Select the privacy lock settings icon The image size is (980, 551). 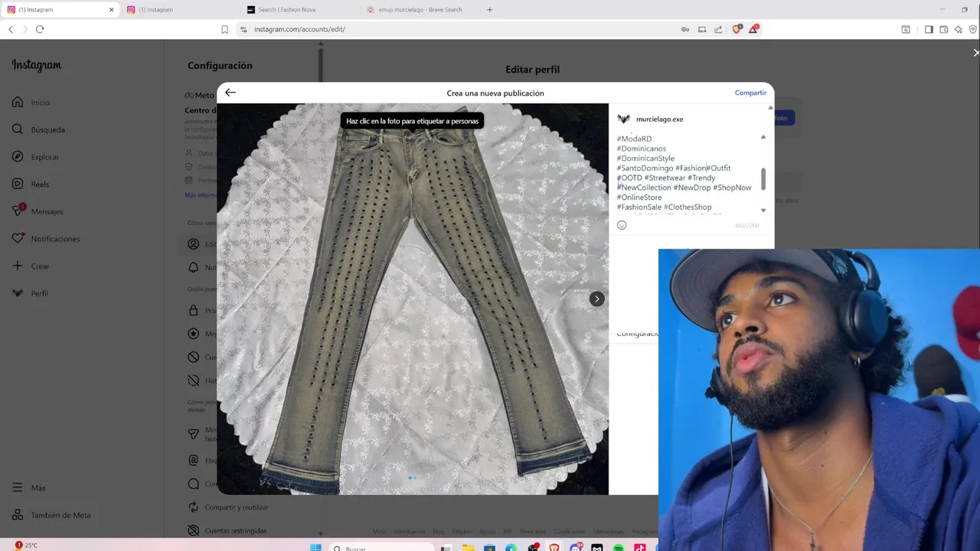coord(194,311)
